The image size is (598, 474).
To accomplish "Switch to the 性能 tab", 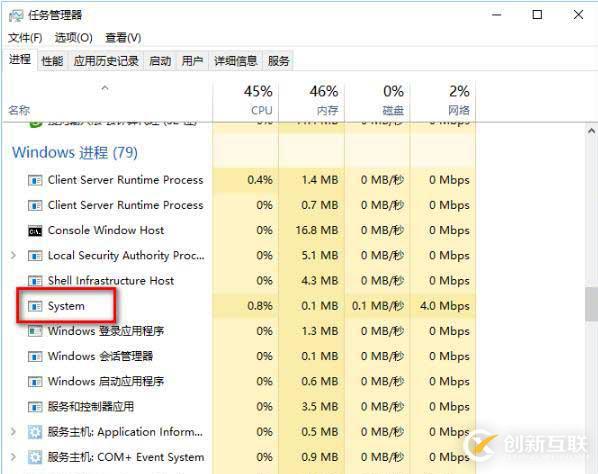I will pos(52,61).
